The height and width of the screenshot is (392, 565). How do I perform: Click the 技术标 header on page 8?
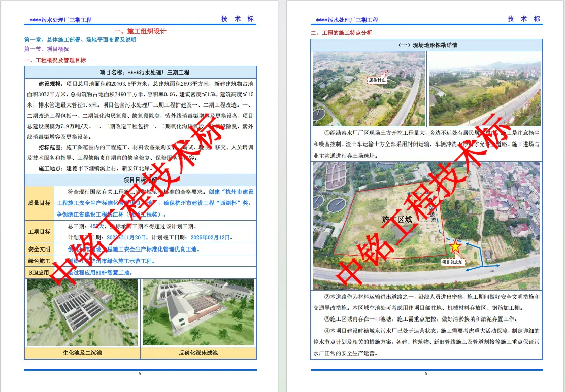pyautogui.click(x=238, y=19)
